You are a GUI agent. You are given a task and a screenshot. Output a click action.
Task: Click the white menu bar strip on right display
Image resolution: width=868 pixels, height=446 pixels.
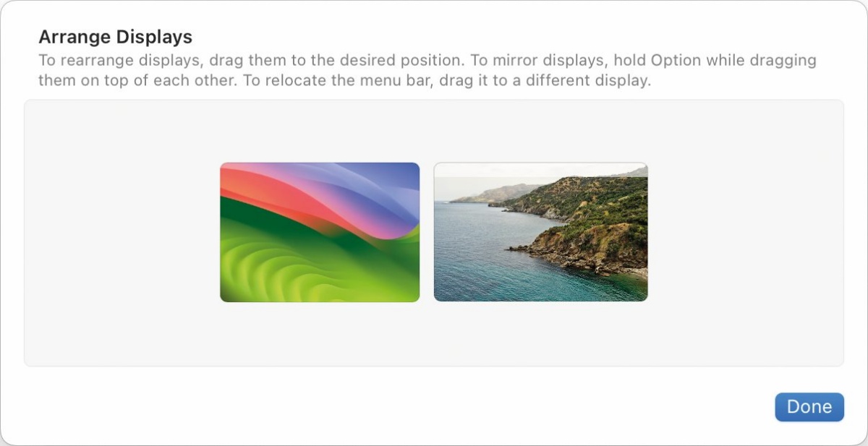coord(540,170)
